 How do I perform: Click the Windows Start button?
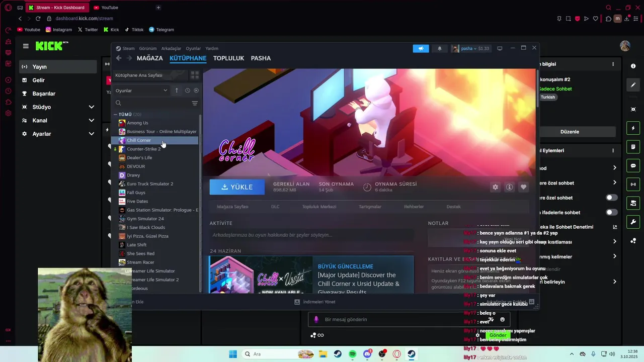233,354
